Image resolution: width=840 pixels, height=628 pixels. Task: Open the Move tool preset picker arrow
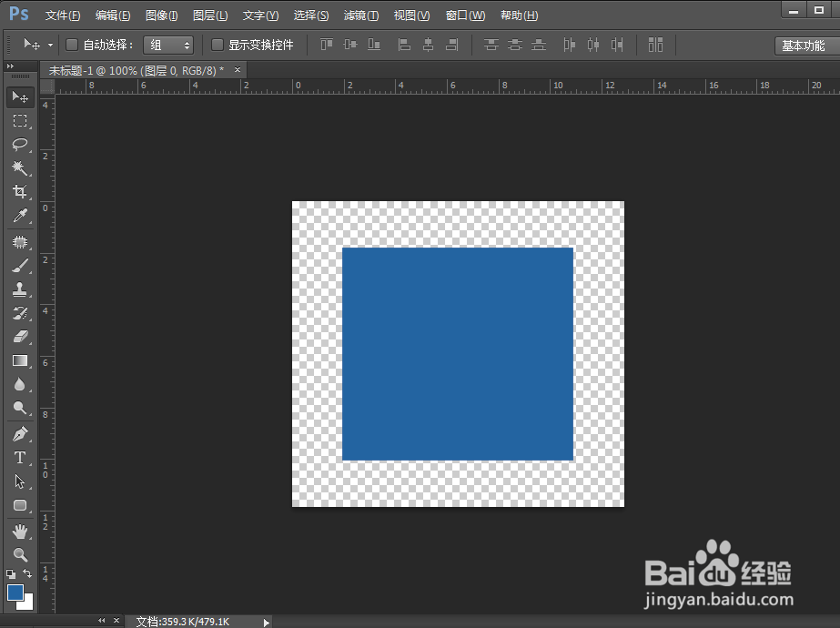click(x=50, y=45)
